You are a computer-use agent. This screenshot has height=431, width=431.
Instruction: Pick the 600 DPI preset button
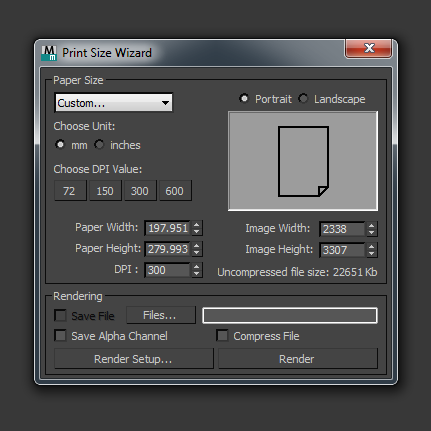(x=175, y=191)
